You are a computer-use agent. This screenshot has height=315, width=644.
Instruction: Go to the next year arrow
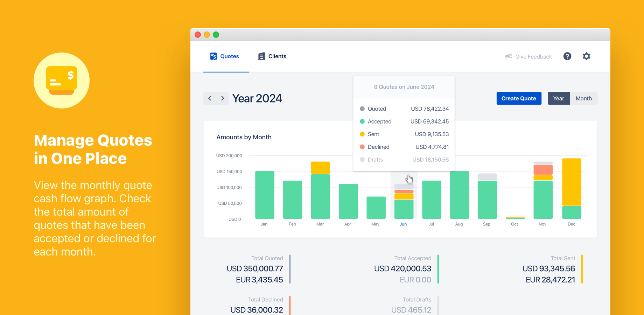click(223, 98)
